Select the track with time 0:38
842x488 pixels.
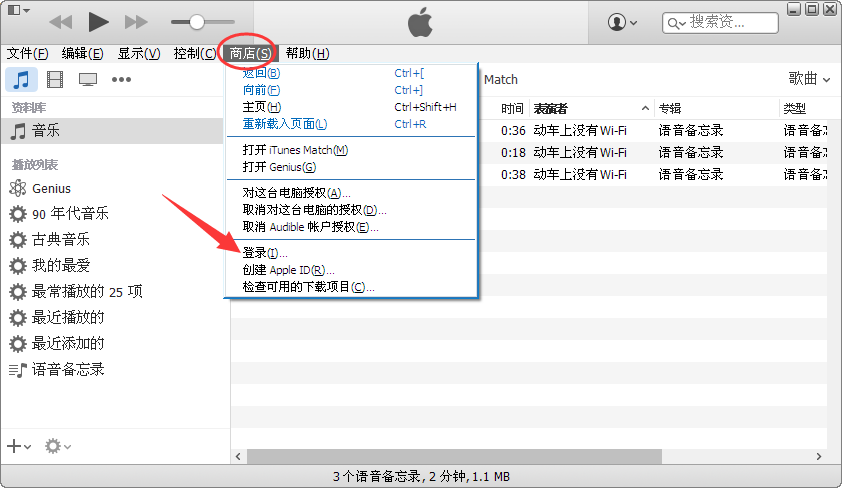pyautogui.click(x=651, y=174)
